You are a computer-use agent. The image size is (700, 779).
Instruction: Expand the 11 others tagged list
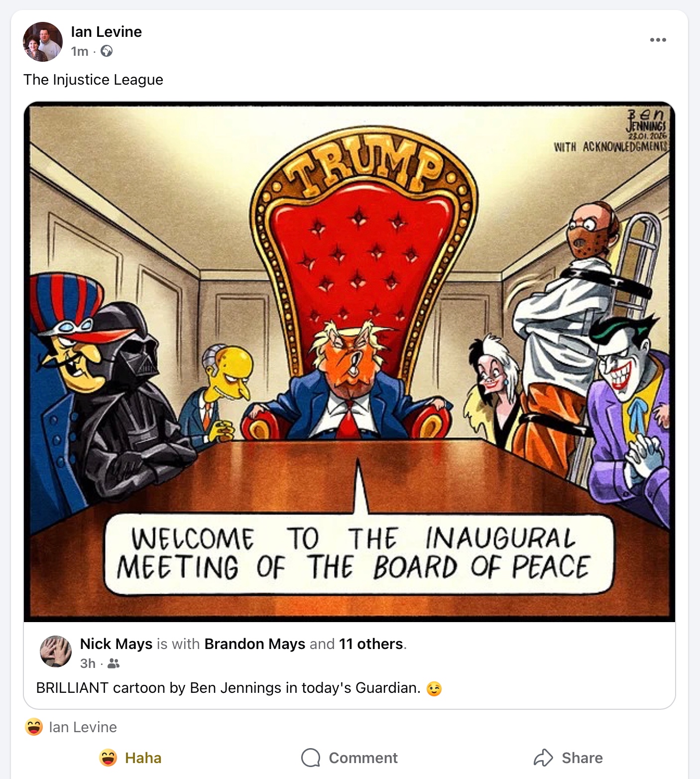pyautogui.click(x=371, y=644)
